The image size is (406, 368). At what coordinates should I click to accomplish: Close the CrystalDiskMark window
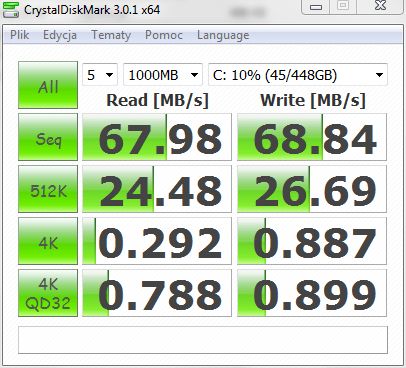(380, 6)
